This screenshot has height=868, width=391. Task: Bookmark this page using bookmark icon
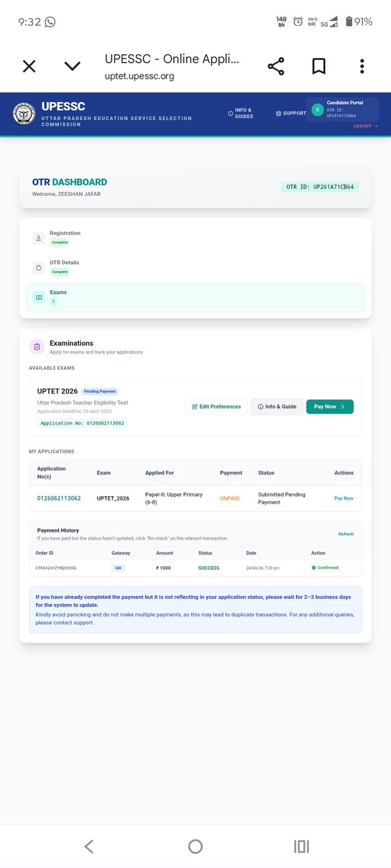(319, 67)
